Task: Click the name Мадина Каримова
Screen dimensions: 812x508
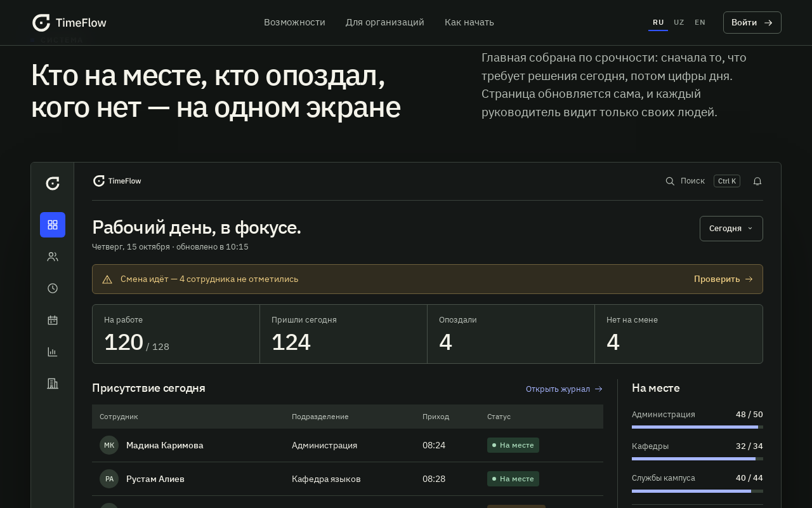Action: coord(165,445)
